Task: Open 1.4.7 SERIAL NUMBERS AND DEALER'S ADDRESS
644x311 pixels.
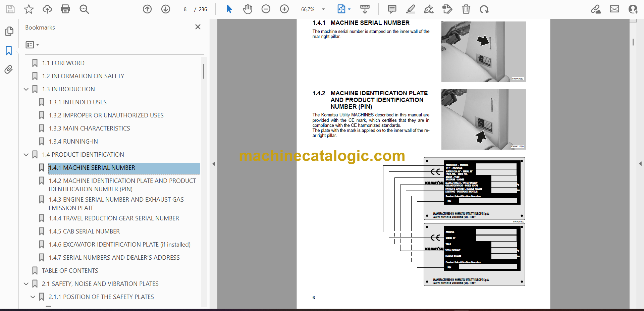Action: (114, 258)
